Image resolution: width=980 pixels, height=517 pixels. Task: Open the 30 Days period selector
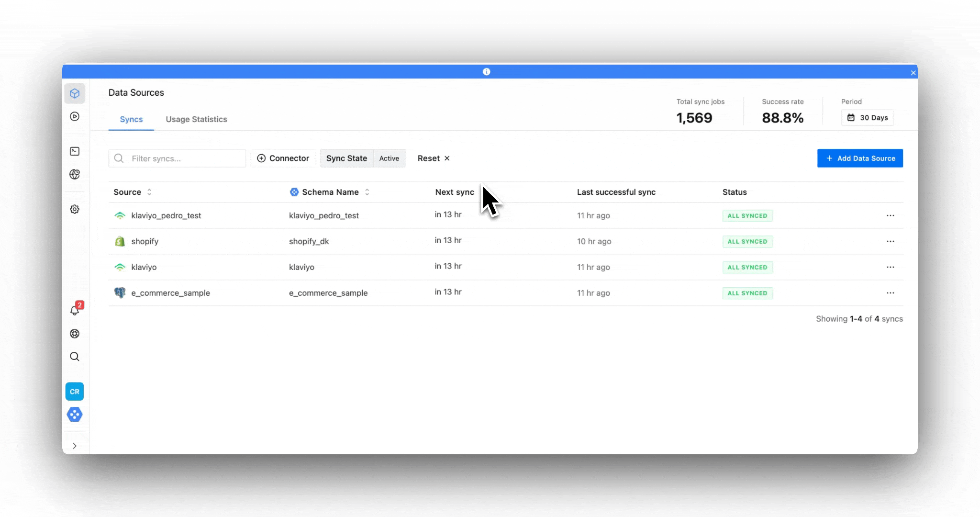[867, 118]
